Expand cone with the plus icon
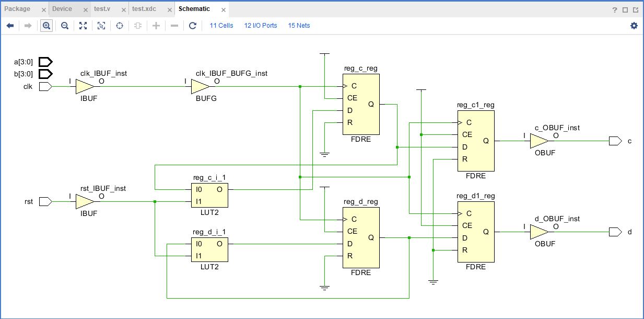 click(x=156, y=25)
